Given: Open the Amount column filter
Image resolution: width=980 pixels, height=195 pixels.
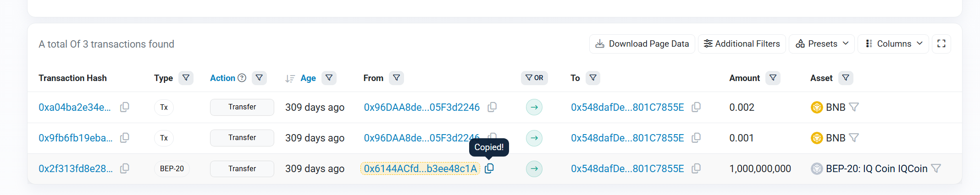Looking at the screenshot, I should pos(773,78).
